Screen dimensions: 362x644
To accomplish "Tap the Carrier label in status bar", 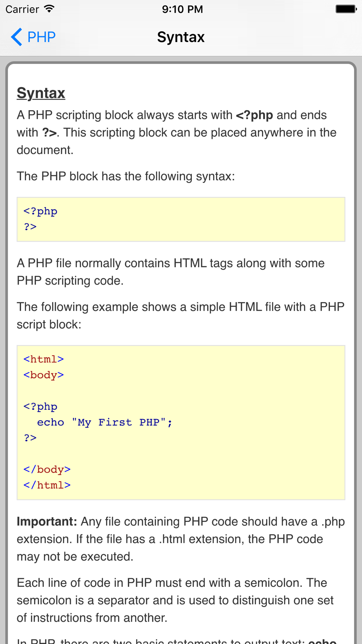I will tap(22, 9).
